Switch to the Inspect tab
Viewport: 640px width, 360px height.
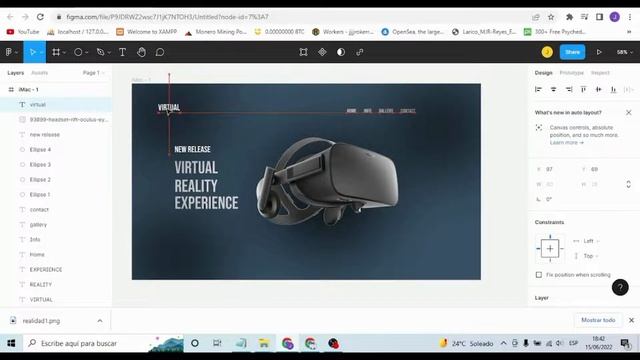tap(600, 73)
